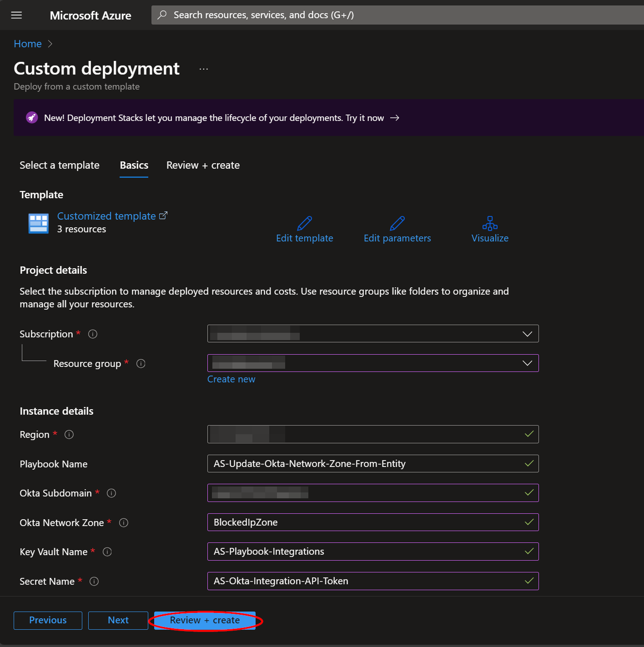This screenshot has width=644, height=647.
Task: Focus the search resources field
Action: (397, 15)
